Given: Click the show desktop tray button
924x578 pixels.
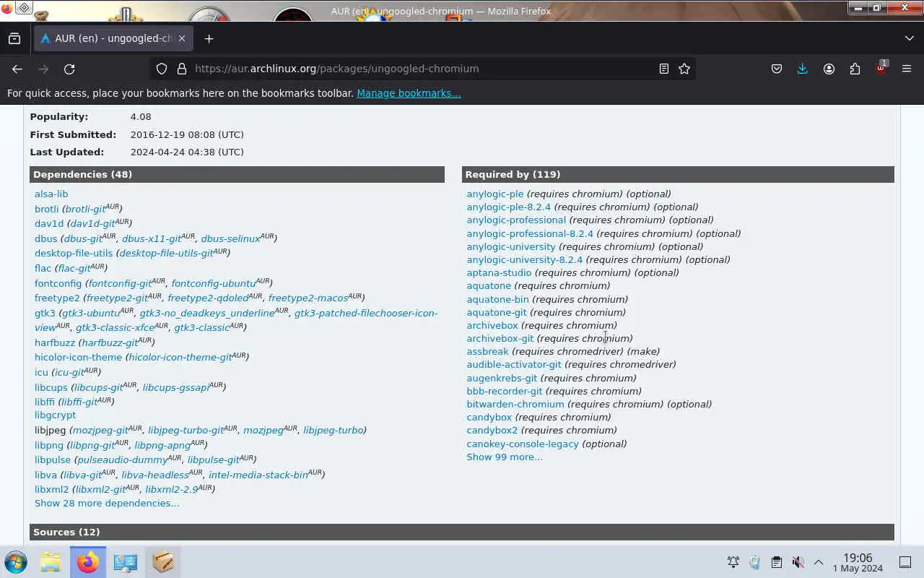Looking at the screenshot, I should point(905,562).
